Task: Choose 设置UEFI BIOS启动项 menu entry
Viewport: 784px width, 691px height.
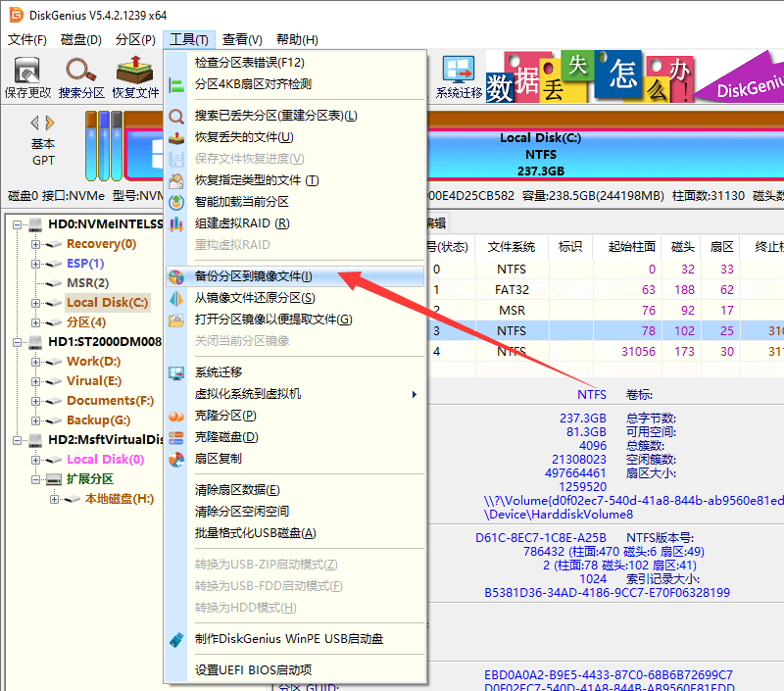Action: [x=295, y=670]
